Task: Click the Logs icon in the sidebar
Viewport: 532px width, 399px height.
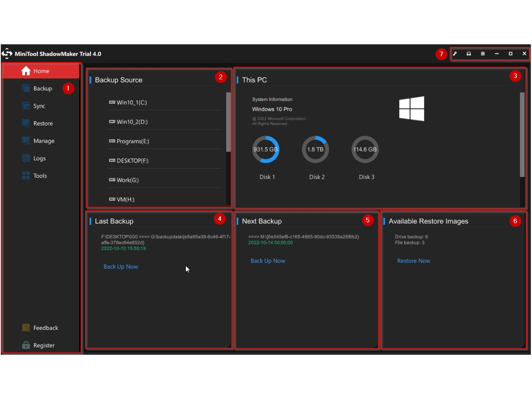Action: click(x=26, y=158)
